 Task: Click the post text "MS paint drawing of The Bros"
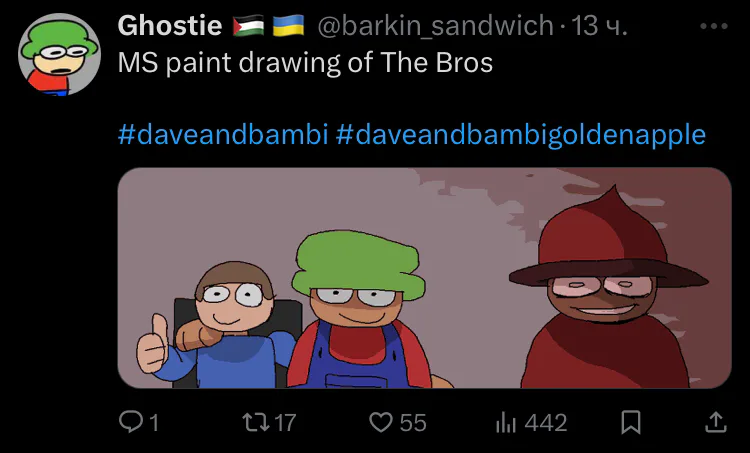click(305, 63)
